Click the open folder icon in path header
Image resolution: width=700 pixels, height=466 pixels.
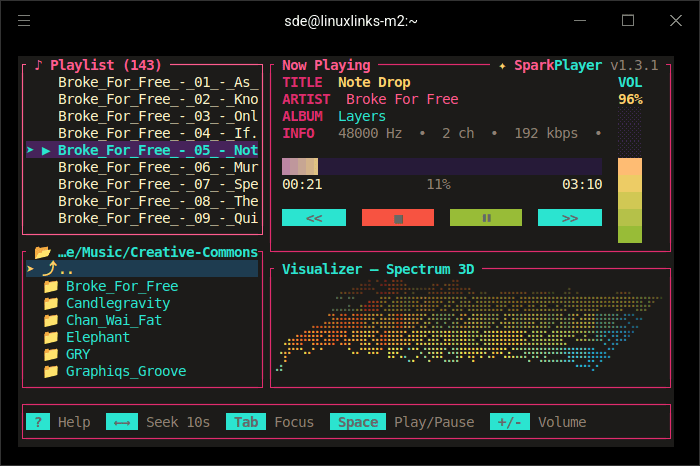click(x=42, y=252)
